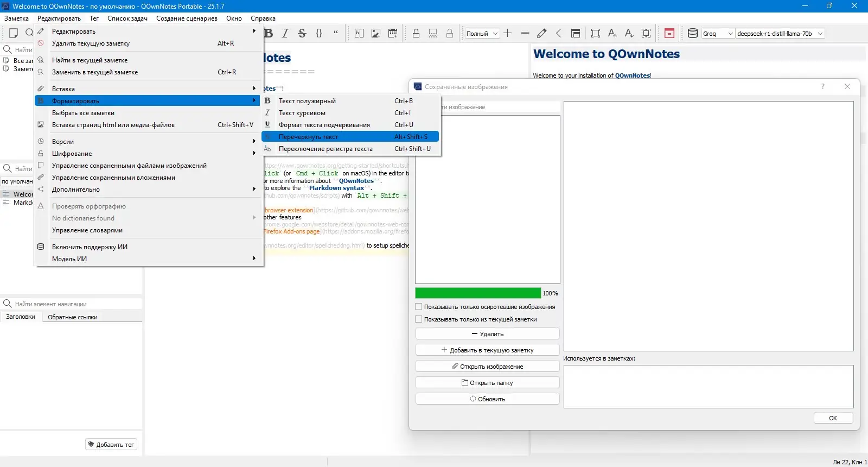Click the first padlock toolbar icon
868x467 pixels.
(x=416, y=33)
